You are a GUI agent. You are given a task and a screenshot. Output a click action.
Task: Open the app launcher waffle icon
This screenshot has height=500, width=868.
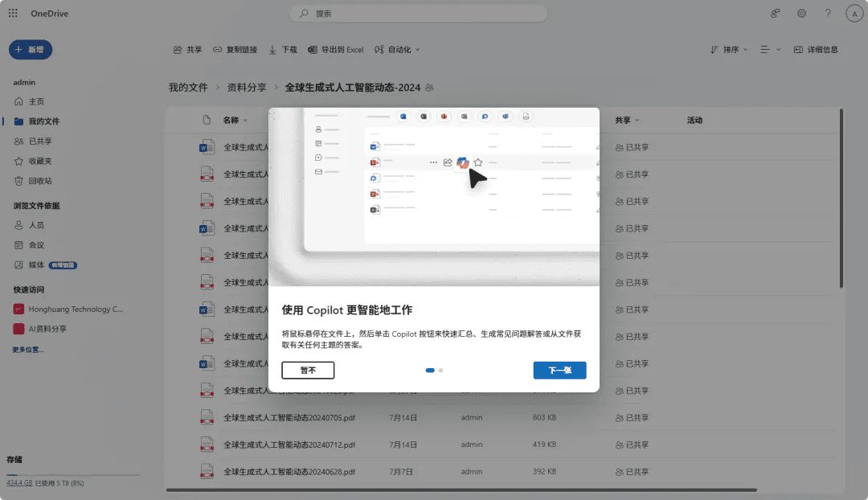(13, 13)
